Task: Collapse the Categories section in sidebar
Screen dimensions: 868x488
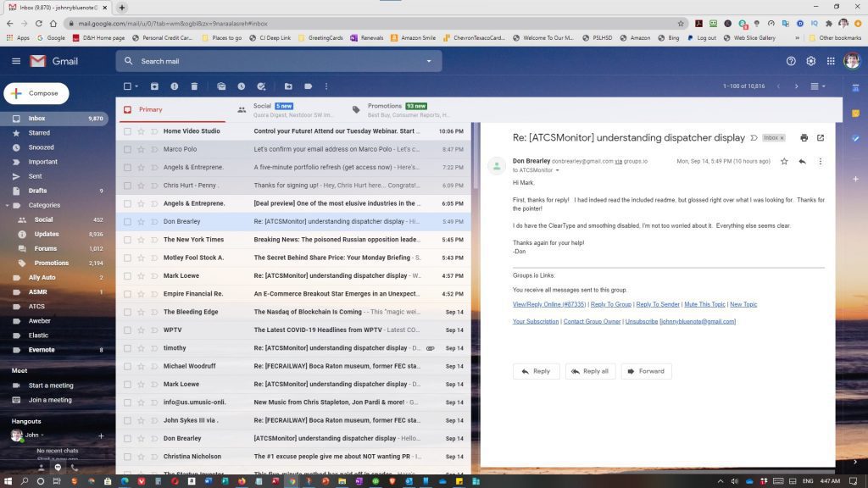Action: (7, 205)
